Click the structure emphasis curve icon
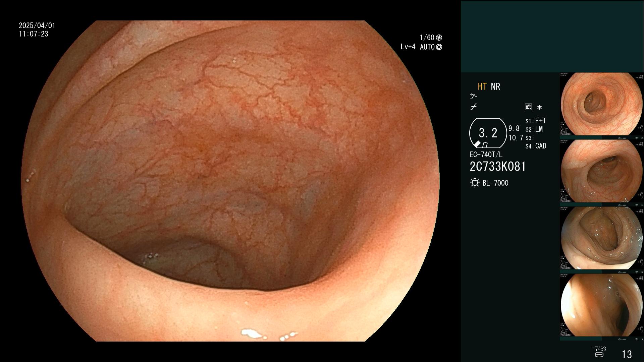Screen dimensions: 644x362 tap(474, 107)
